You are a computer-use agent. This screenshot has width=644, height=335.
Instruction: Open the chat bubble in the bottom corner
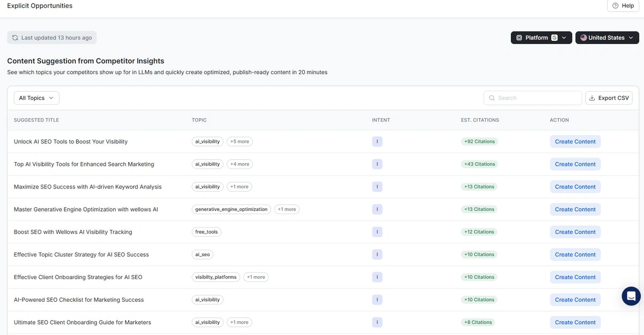(x=631, y=296)
